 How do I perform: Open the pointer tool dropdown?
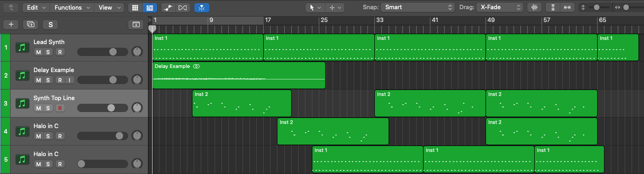(x=315, y=7)
